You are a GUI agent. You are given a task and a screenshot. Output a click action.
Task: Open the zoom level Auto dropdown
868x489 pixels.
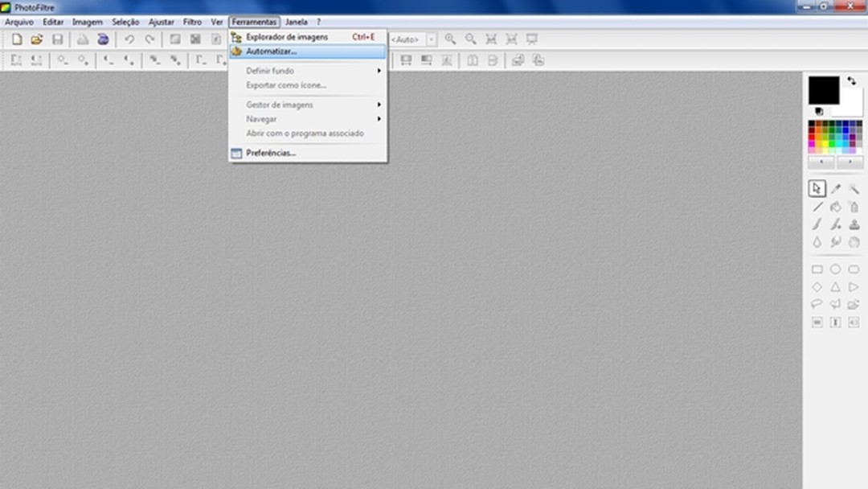pyautogui.click(x=432, y=39)
